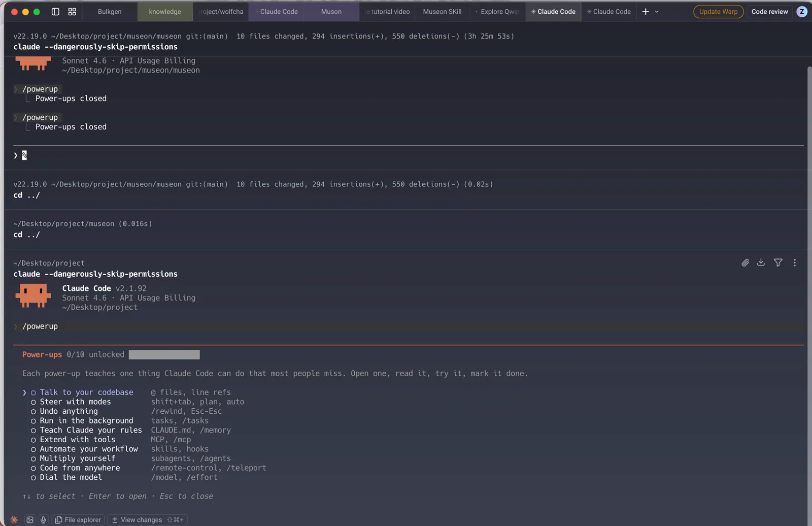The height and width of the screenshot is (526, 812).
Task: Click the orange starburst icon in bottom bar
Action: point(14,519)
